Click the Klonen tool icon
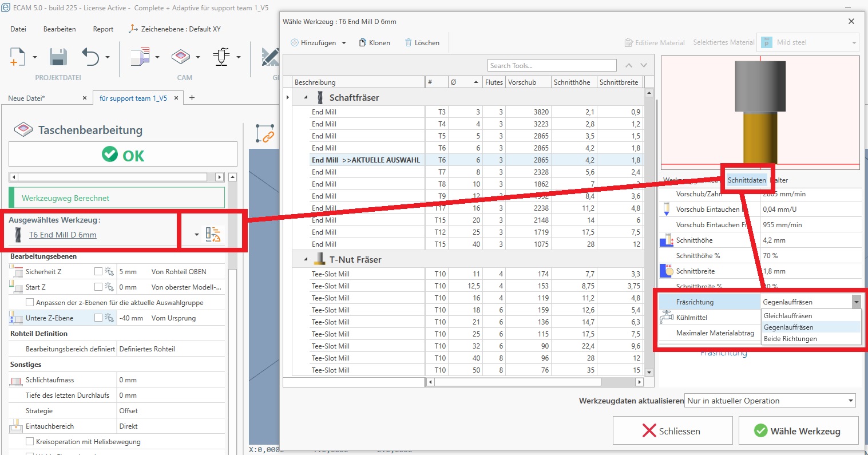This screenshot has width=868, height=455. pos(362,43)
